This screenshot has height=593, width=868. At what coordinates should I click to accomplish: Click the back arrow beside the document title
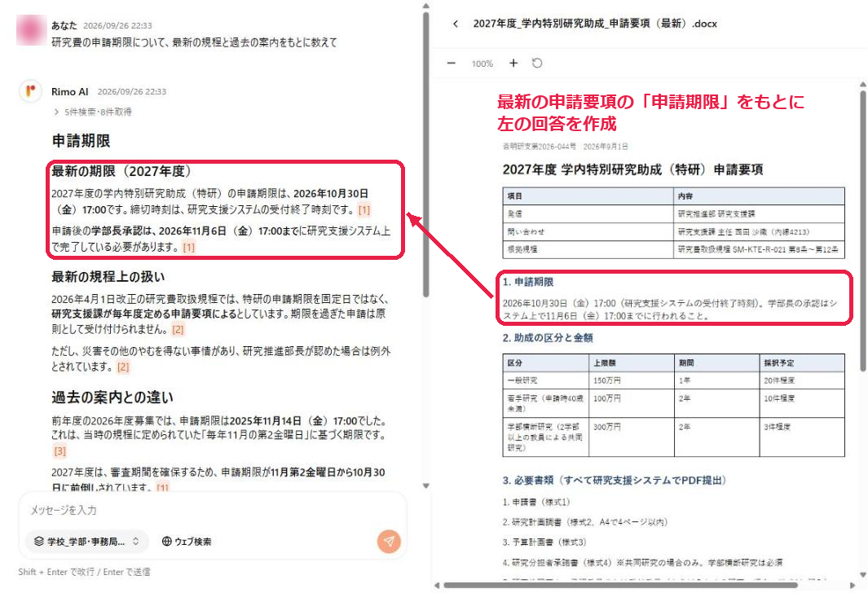(455, 24)
